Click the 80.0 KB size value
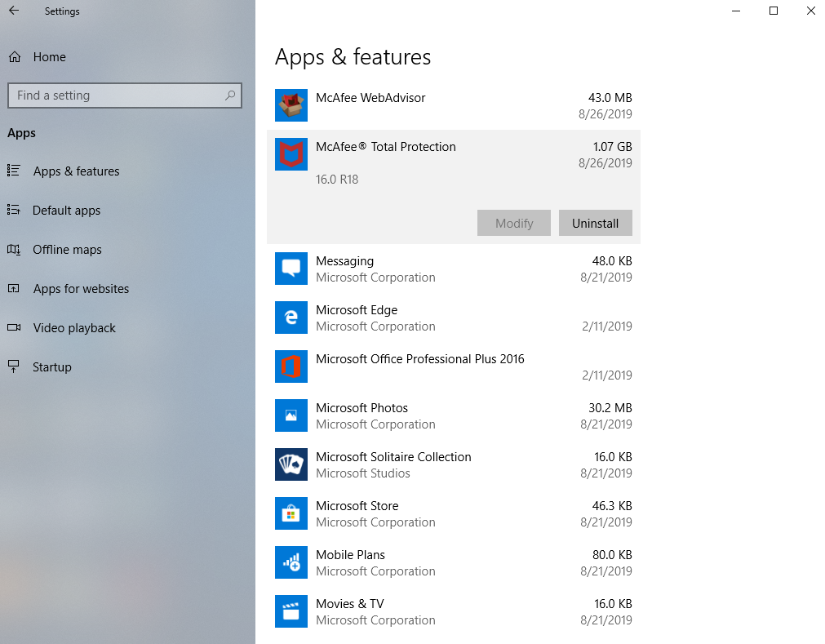The image size is (825, 644). [613, 554]
